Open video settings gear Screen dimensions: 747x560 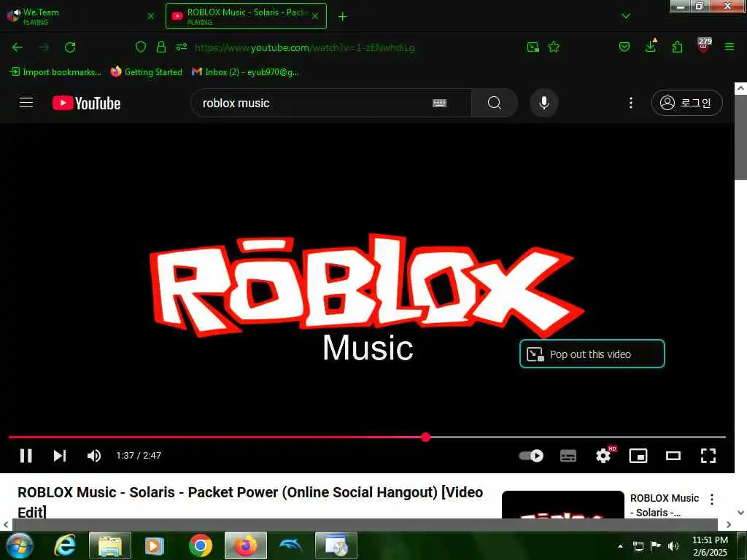(x=603, y=456)
